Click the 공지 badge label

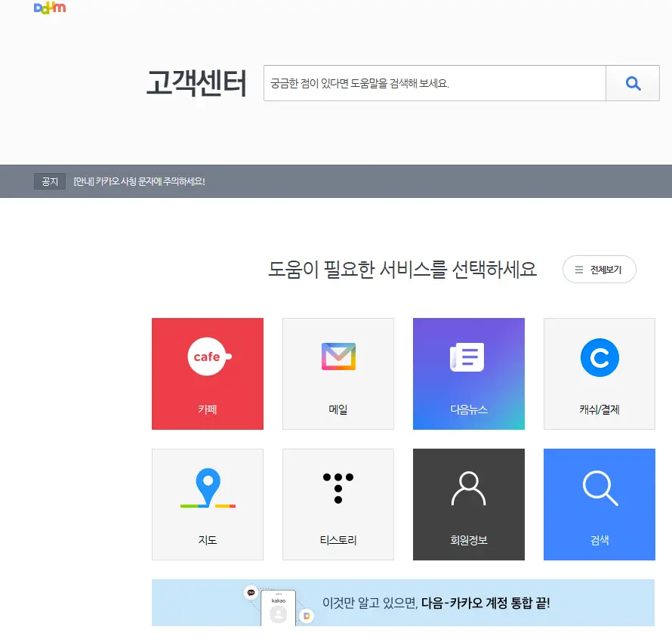[50, 181]
